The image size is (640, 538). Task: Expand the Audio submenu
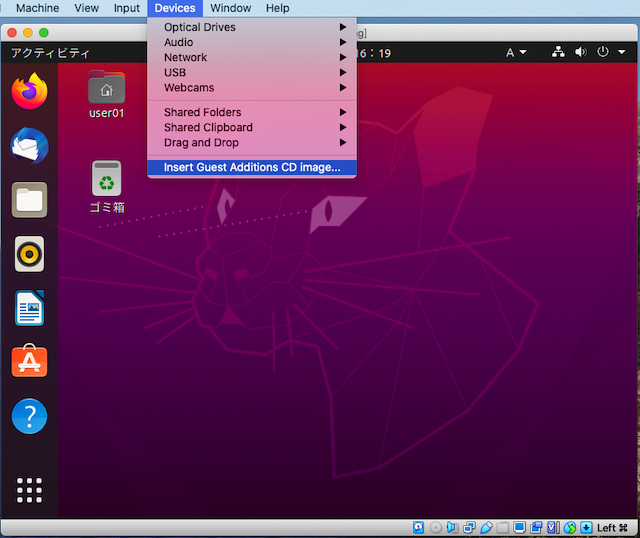pos(252,42)
